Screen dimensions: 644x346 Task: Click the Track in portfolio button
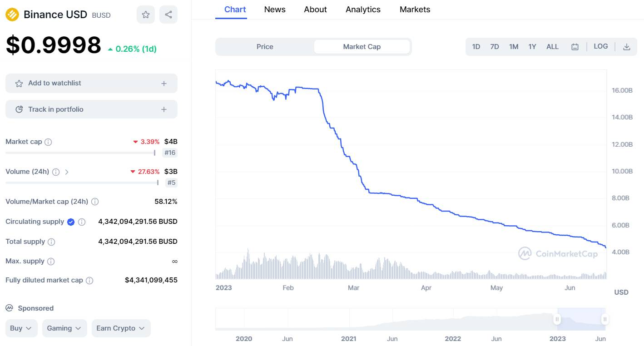pyautogui.click(x=91, y=109)
